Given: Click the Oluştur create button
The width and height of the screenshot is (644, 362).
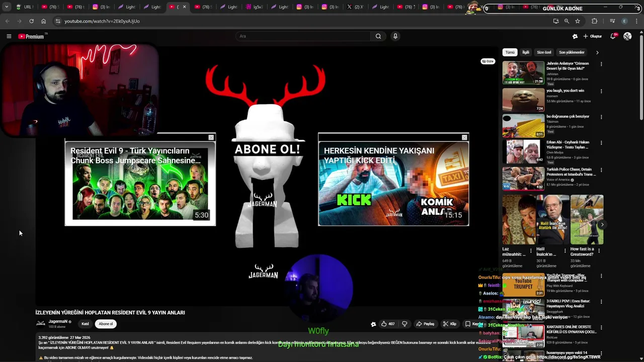Looking at the screenshot, I should 593,36.
